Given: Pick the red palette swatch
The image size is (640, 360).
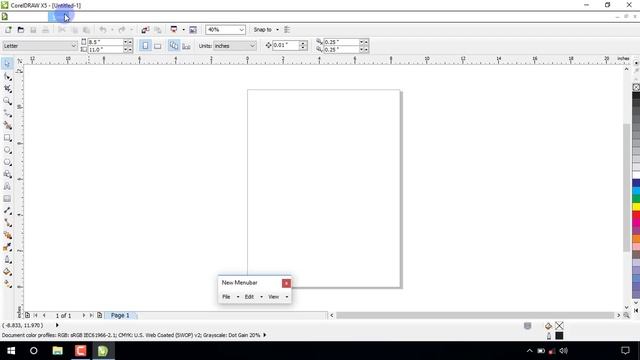Looking at the screenshot, I should (636, 215).
